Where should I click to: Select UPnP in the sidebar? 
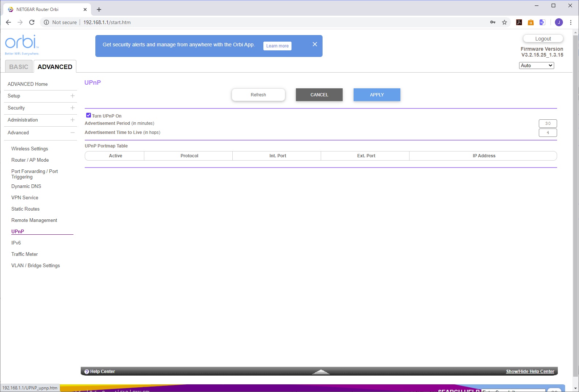[x=18, y=232]
